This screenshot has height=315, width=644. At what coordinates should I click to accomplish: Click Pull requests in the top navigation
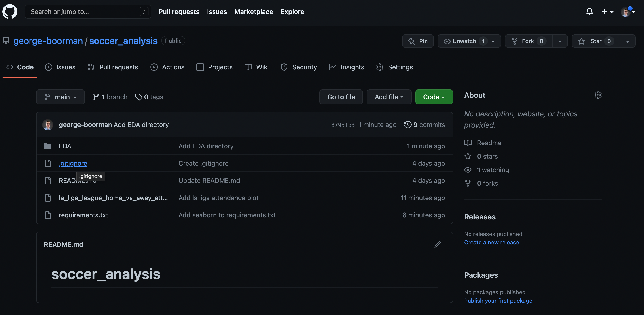[179, 11]
